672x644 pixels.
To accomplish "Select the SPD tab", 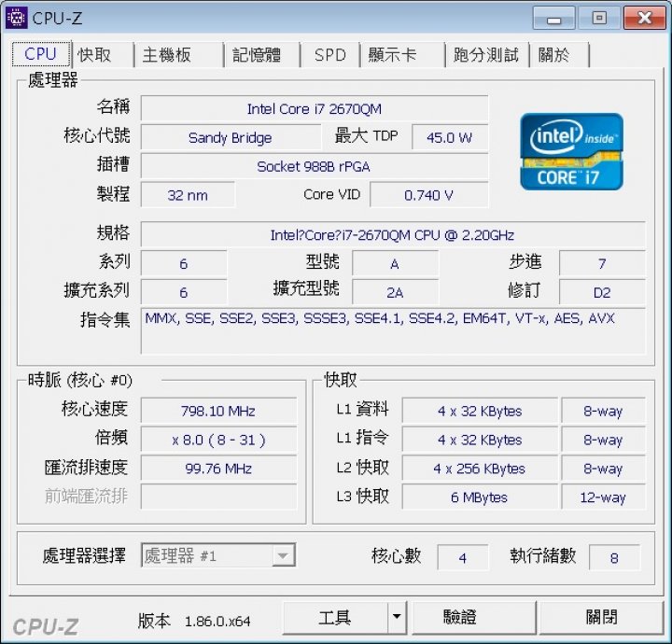I will point(330,55).
